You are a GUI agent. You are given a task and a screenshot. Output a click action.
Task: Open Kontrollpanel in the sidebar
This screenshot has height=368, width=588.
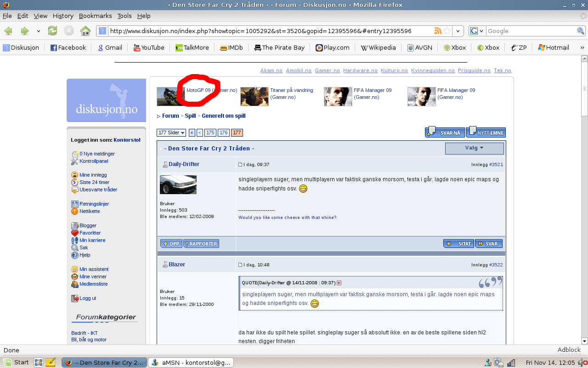(94, 161)
